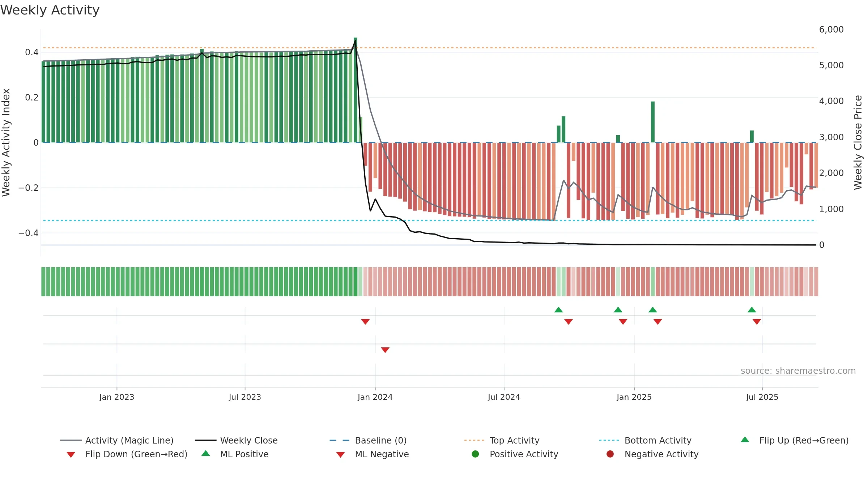
Task: Click the ML Negative red triangle after Jan 2024
Action: 385,350
